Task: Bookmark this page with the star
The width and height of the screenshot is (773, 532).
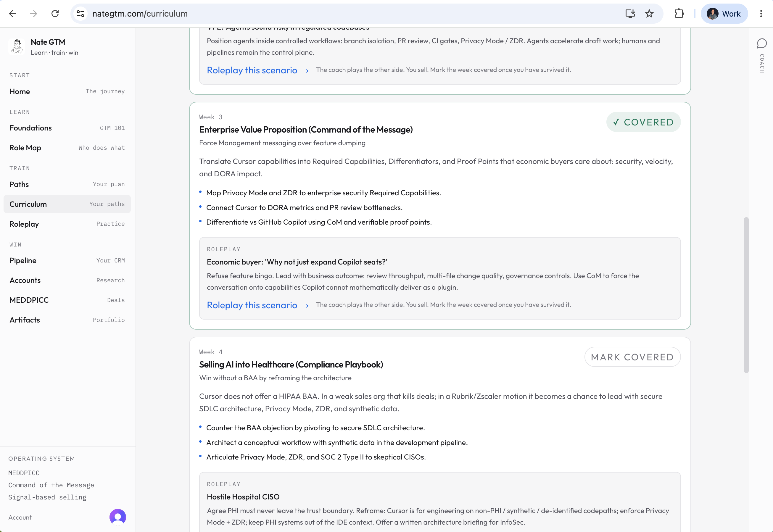Action: pos(649,14)
